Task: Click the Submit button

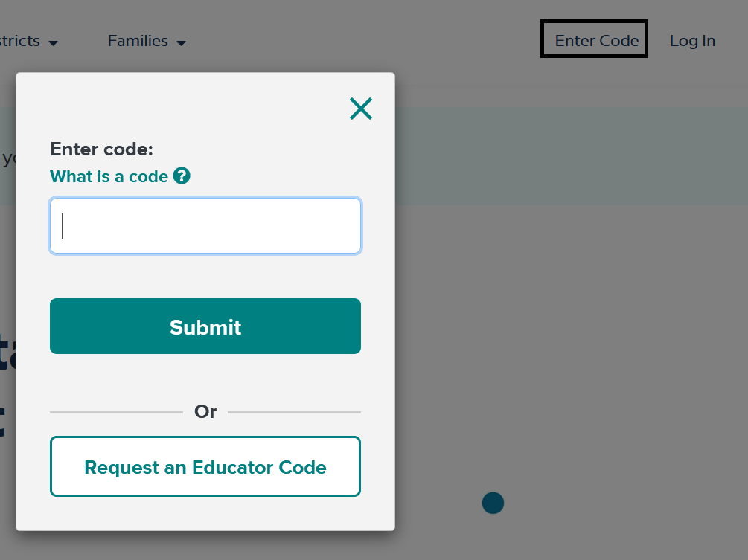Action: pos(205,326)
